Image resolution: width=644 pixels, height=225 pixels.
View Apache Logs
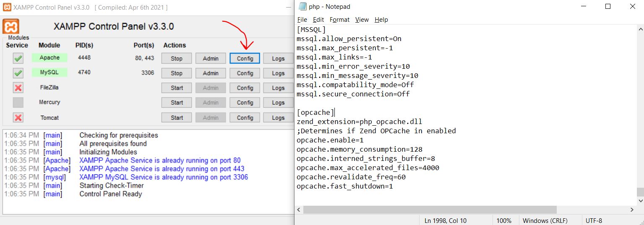pyautogui.click(x=278, y=59)
